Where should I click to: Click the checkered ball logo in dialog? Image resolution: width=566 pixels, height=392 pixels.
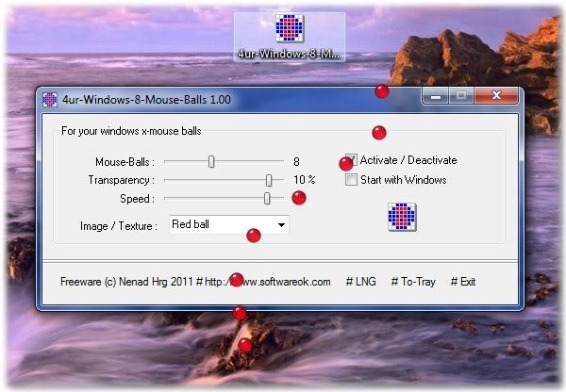point(402,217)
